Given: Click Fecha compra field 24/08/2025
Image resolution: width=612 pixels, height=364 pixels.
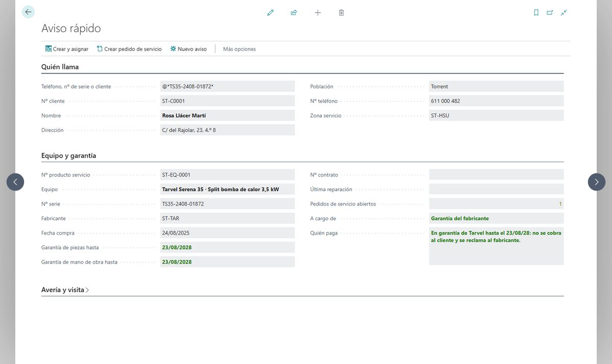Looking at the screenshot, I should pyautogui.click(x=227, y=233).
